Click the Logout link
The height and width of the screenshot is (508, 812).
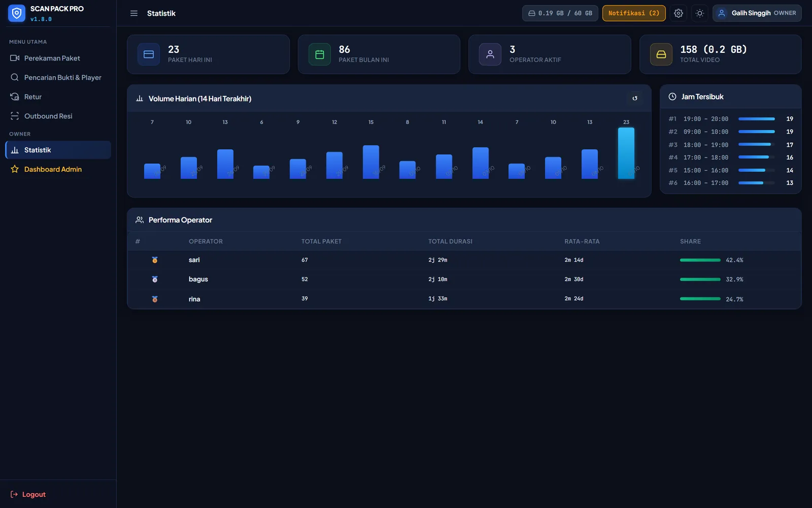(x=28, y=494)
